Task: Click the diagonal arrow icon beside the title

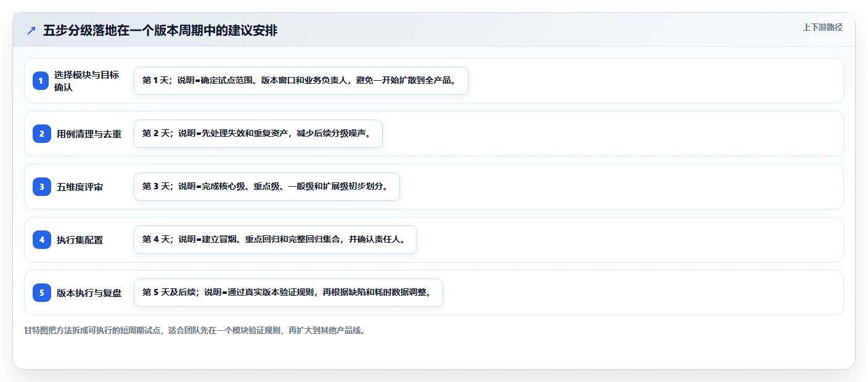Action: click(31, 30)
